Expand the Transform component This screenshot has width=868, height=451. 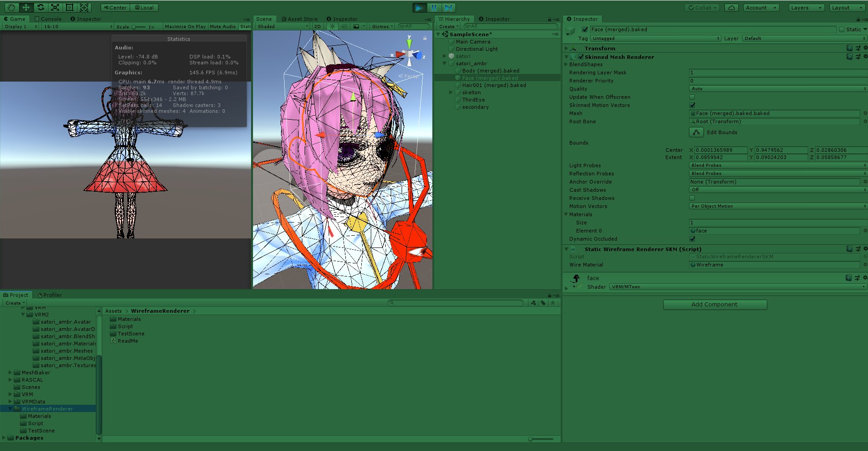tap(566, 48)
